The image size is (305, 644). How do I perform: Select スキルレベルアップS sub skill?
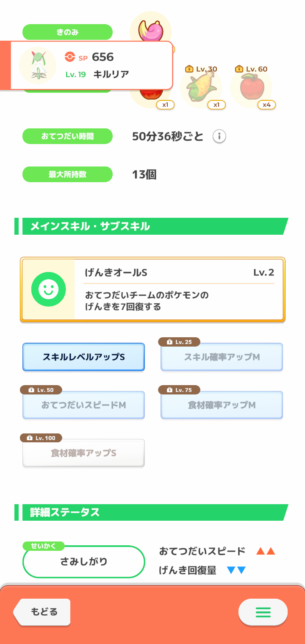[x=83, y=357]
